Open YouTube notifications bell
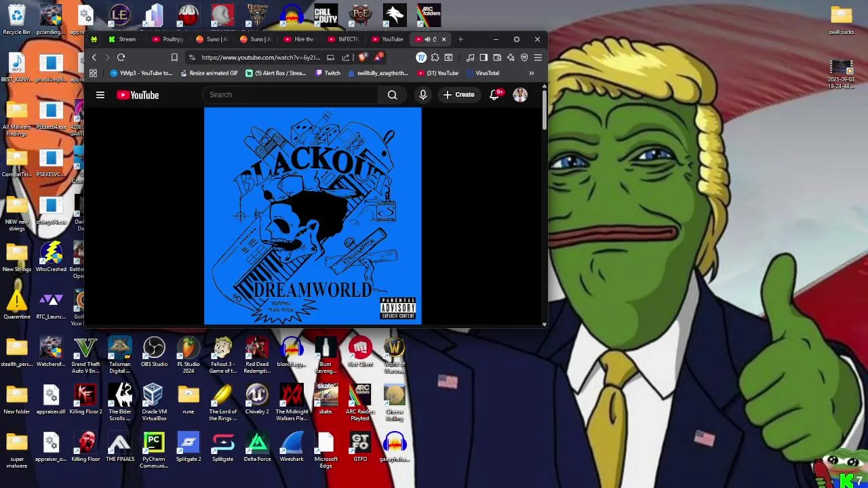 click(494, 95)
